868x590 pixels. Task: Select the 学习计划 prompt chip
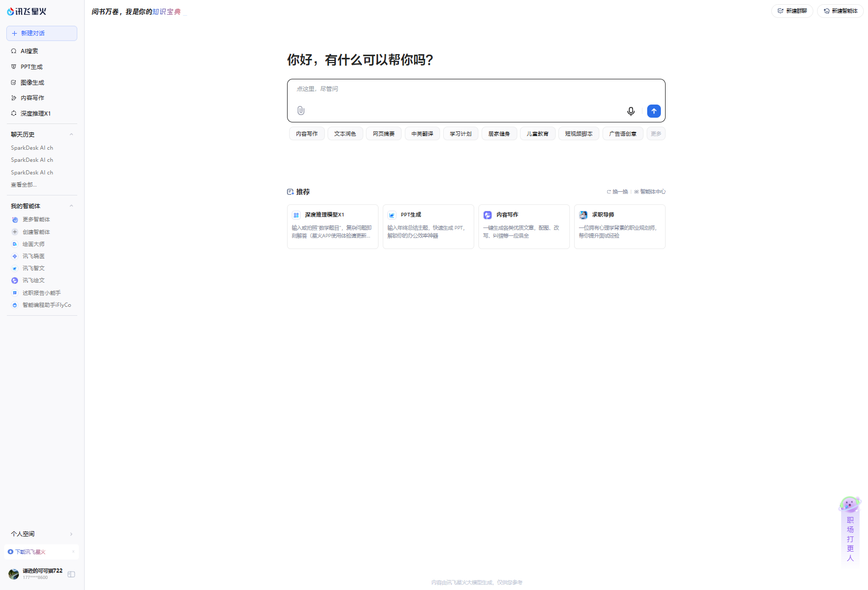[461, 133]
